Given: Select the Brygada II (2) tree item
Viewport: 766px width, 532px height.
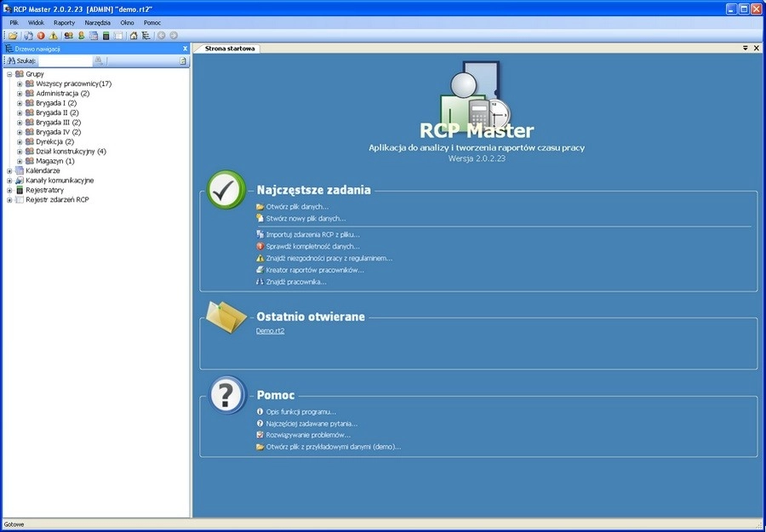Looking at the screenshot, I should [x=57, y=113].
